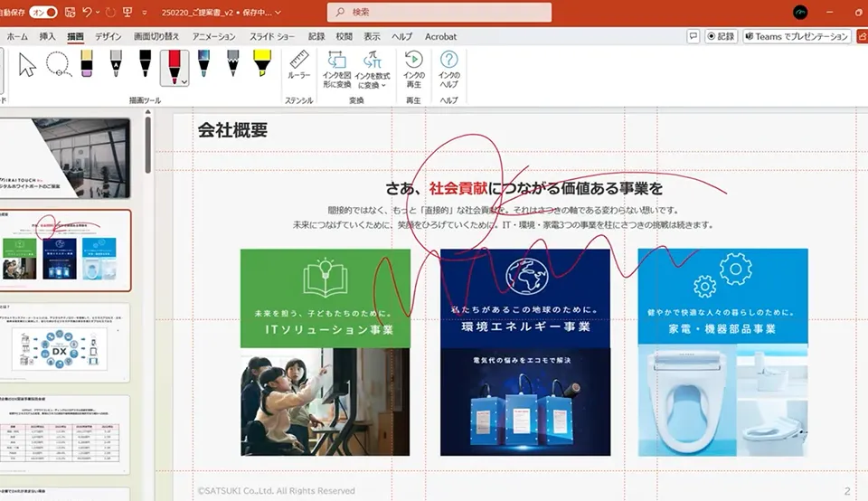Click the toilet product image
Image resolution: width=868 pixels, height=501 pixels.
(x=722, y=401)
